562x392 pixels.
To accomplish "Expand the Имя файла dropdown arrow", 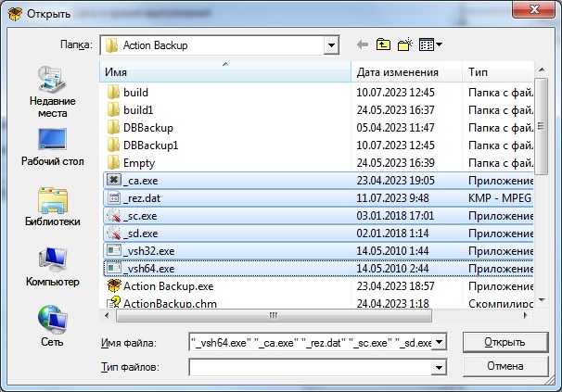I will pos(439,342).
